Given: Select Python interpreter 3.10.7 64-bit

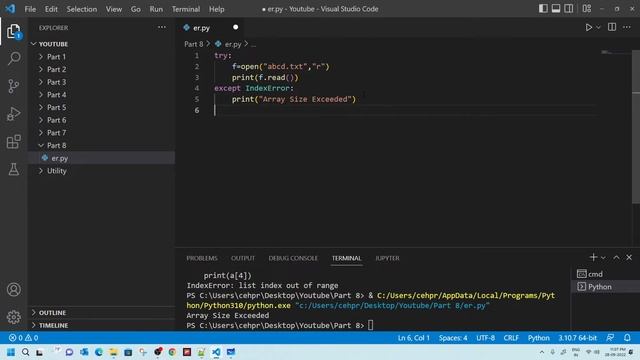Looking at the screenshot, I should [x=578, y=338].
